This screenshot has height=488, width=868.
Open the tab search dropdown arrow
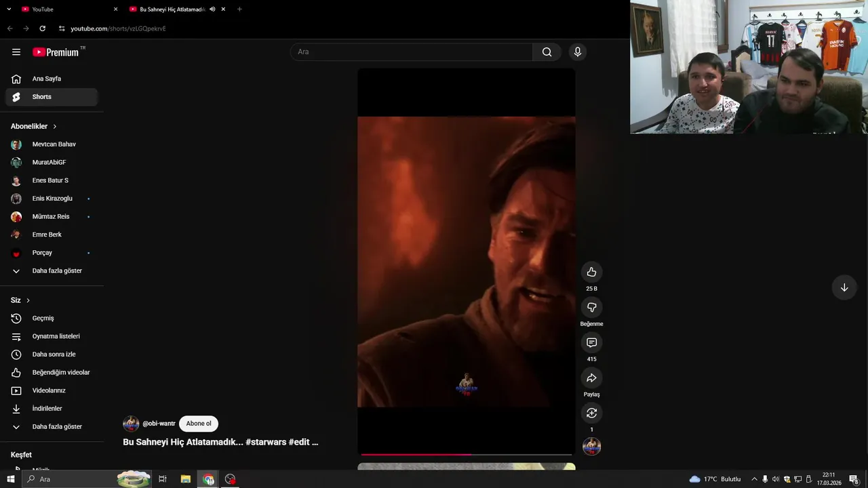coord(9,9)
